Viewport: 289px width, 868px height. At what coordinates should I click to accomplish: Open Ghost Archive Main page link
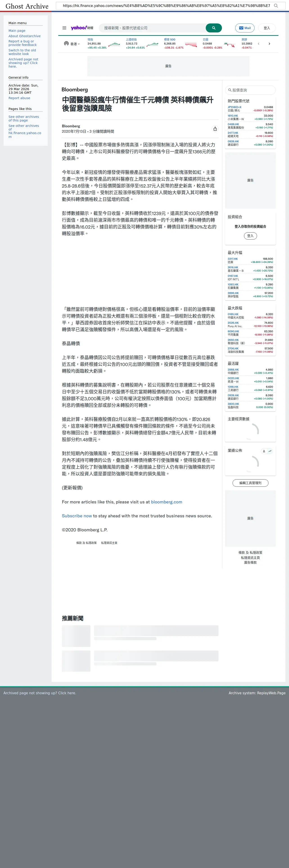[x=17, y=31]
